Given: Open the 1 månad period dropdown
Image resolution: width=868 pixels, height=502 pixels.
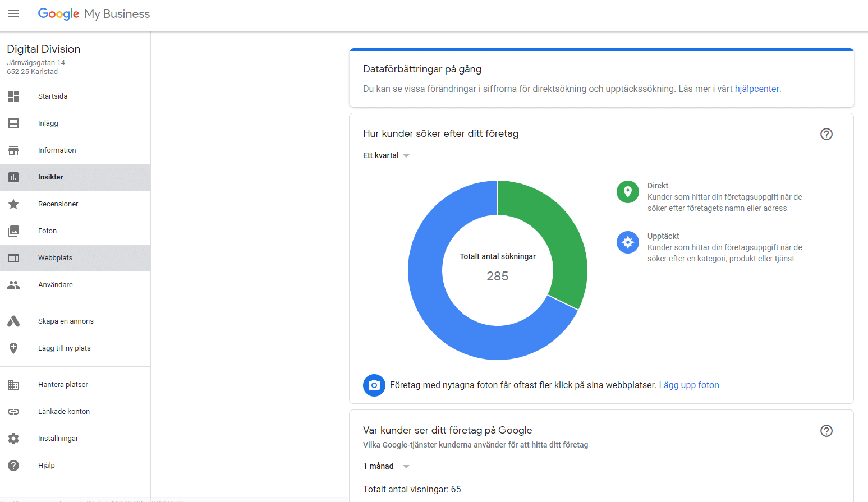Looking at the screenshot, I should point(387,466).
